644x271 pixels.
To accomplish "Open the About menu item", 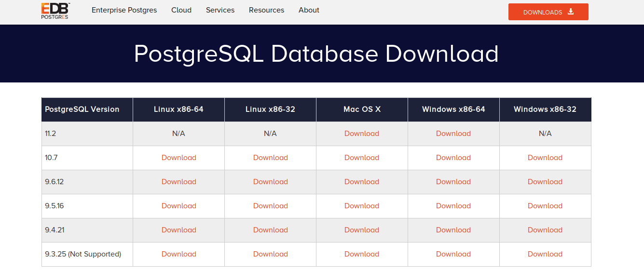I will pyautogui.click(x=309, y=10).
